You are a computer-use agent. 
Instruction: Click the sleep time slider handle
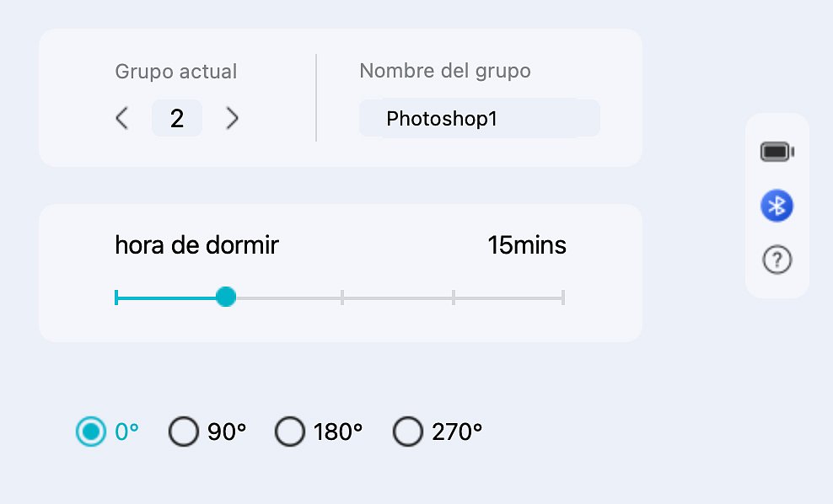[225, 297]
